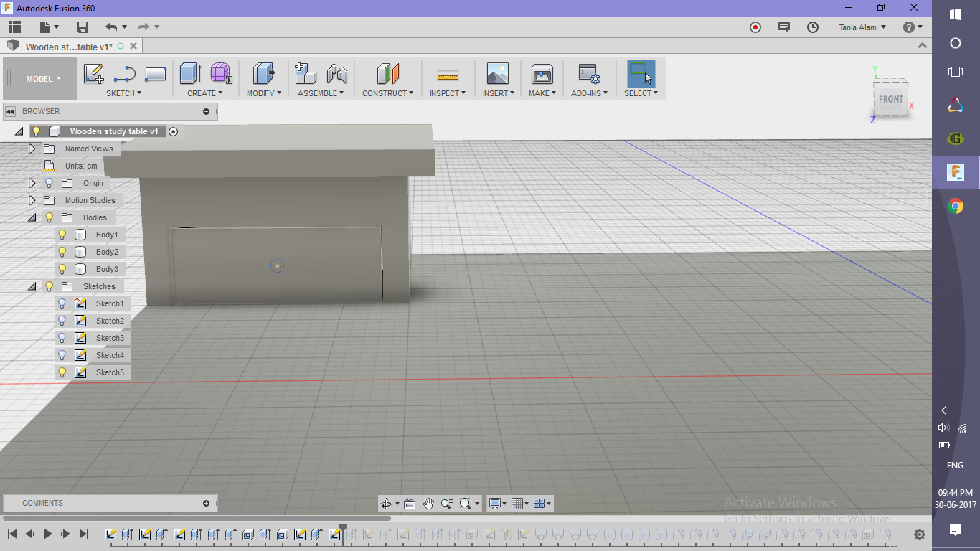Open the 3D Print make icon
Viewport: 980px width, 551px height.
pos(542,74)
